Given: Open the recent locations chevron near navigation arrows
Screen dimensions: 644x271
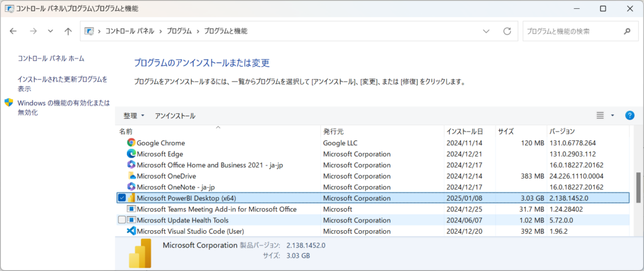Looking at the screenshot, I should click(x=50, y=31).
